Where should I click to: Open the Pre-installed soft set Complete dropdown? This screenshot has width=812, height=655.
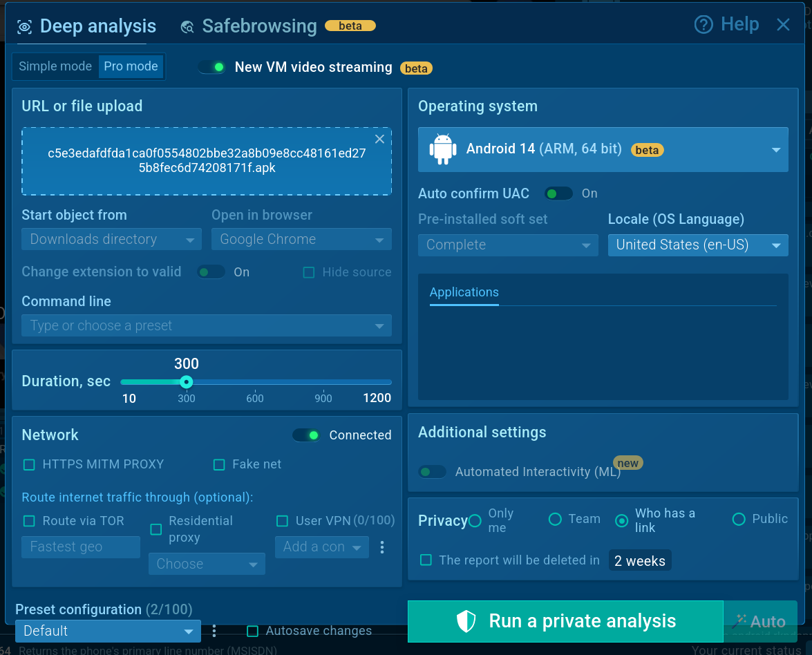(508, 245)
